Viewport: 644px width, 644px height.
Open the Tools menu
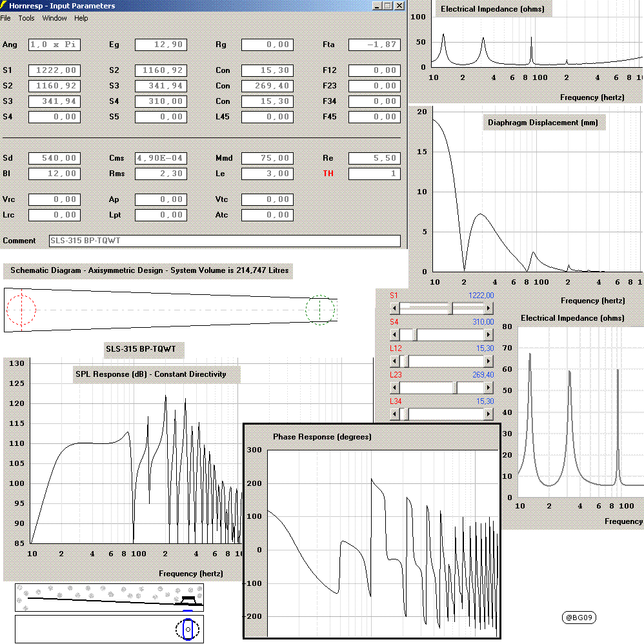26,18
